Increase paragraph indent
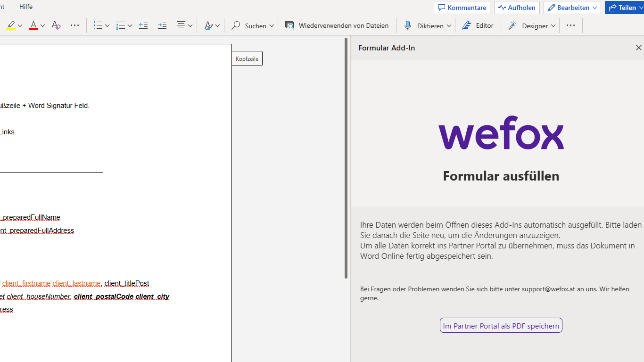The width and height of the screenshot is (644, 362). coord(162,25)
